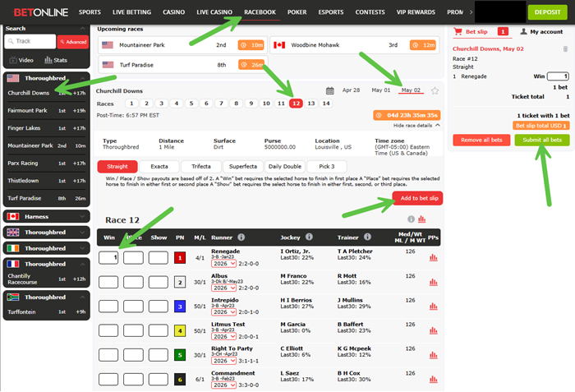Click the BetOnline logo
This screenshot has width=575, height=392.
point(41,12)
